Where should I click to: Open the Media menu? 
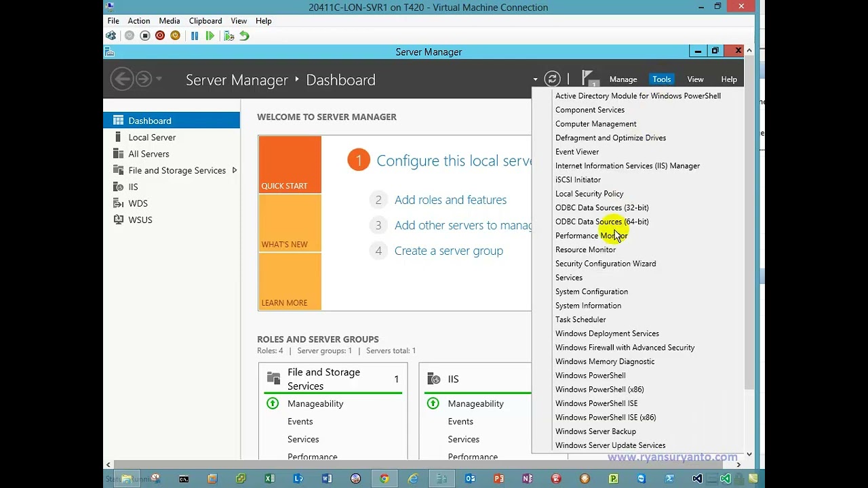(x=170, y=21)
